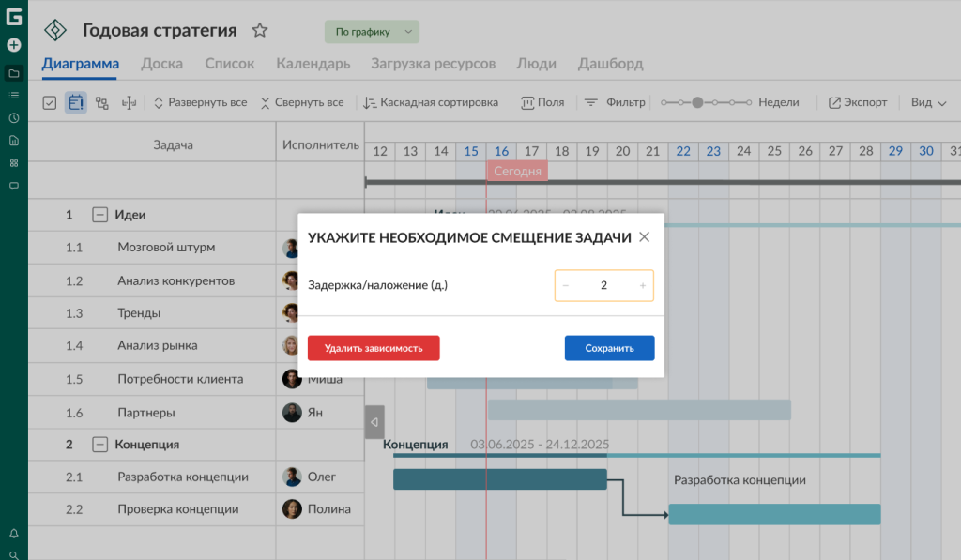Screen dimensions: 961x560
Task: Switch to the Календарь tab
Action: click(x=313, y=64)
